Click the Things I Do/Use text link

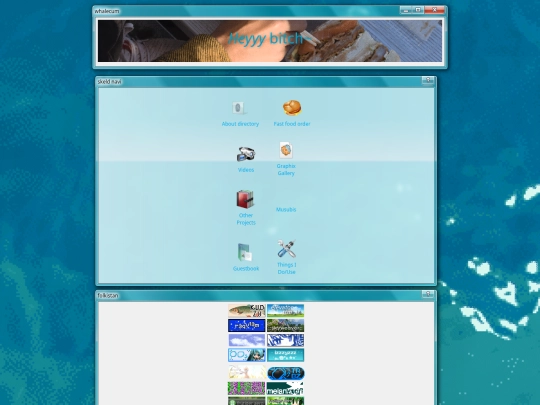coord(287,268)
